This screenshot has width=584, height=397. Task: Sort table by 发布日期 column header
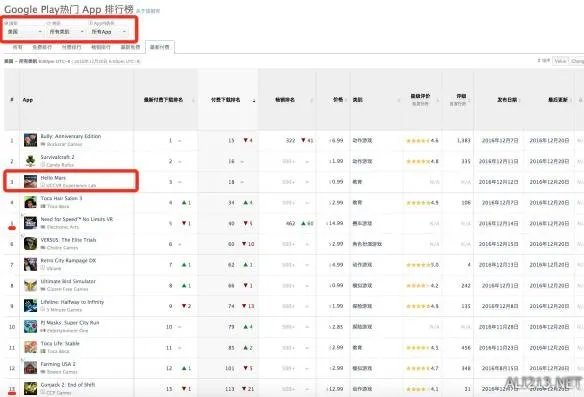(507, 100)
